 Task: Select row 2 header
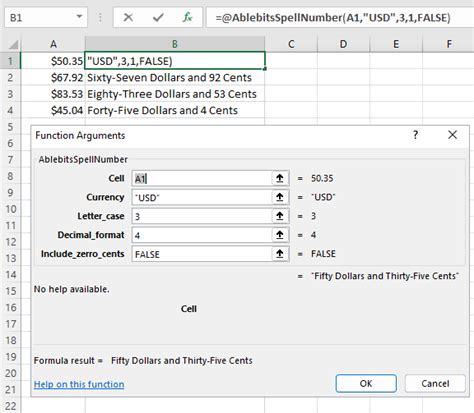[x=10, y=77]
